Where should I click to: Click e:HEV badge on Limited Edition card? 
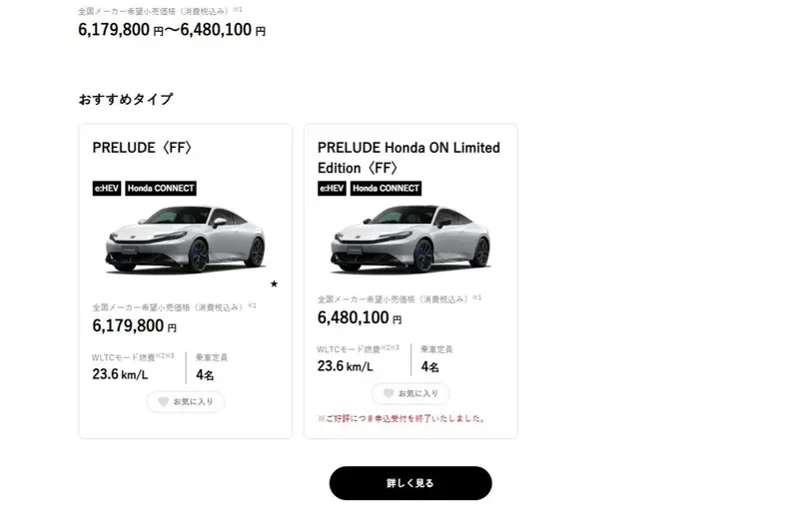333,188
